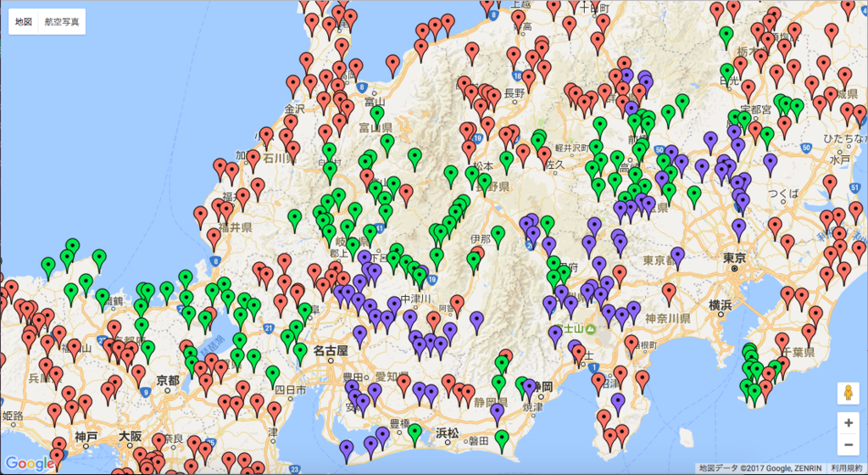868x475 pixels.
Task: Select lone purple marker between つくば and 東京
Action: point(738,229)
